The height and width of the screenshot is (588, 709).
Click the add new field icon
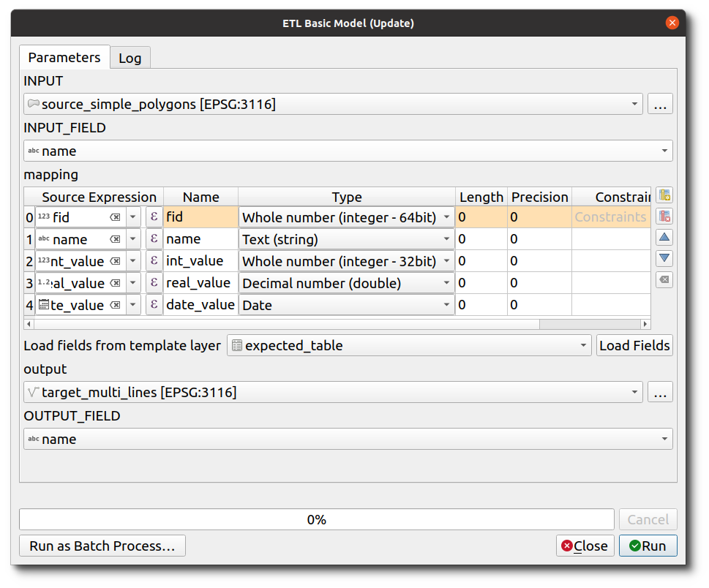[664, 195]
